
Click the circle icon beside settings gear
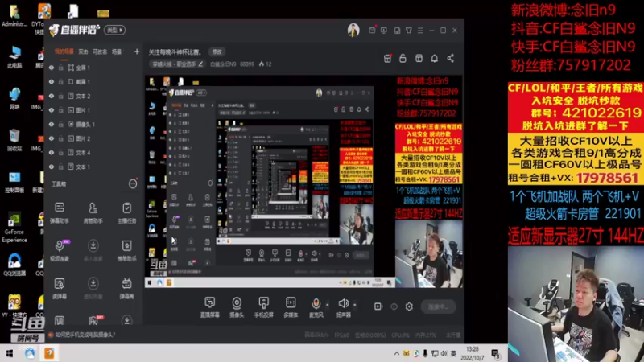pyautogui.click(x=394, y=306)
